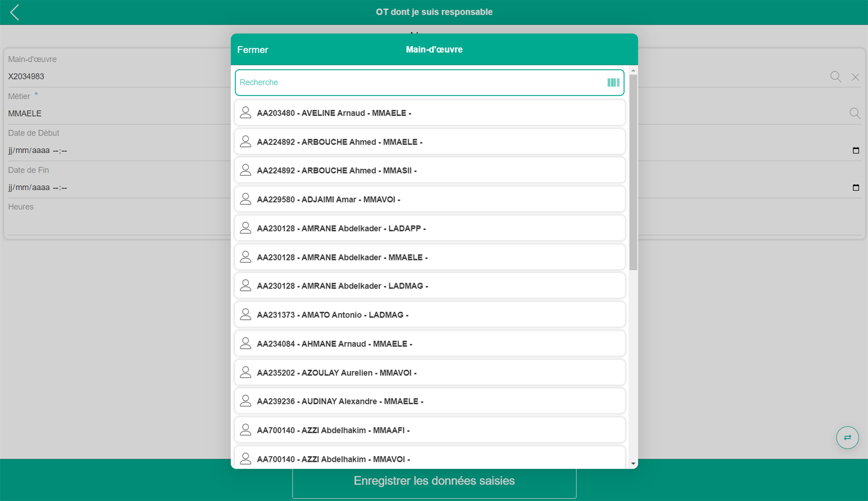This screenshot has height=501, width=868.
Task: Click the list scrollbar up arrow
Action: click(633, 70)
